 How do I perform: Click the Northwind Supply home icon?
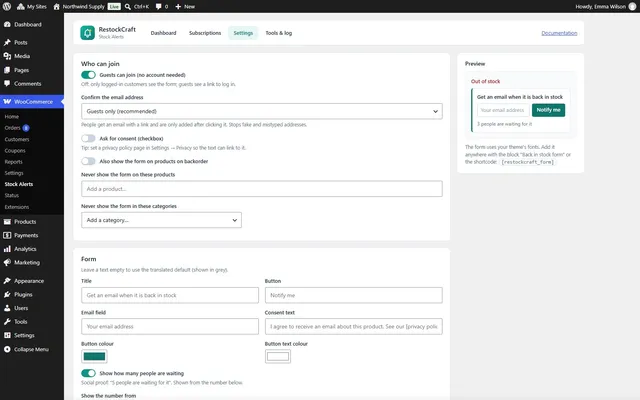(56, 7)
